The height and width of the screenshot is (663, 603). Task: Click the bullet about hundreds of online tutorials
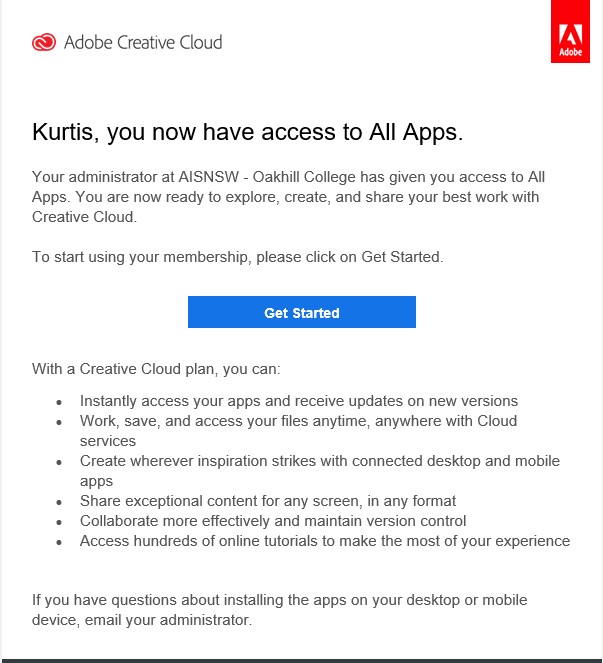[325, 541]
